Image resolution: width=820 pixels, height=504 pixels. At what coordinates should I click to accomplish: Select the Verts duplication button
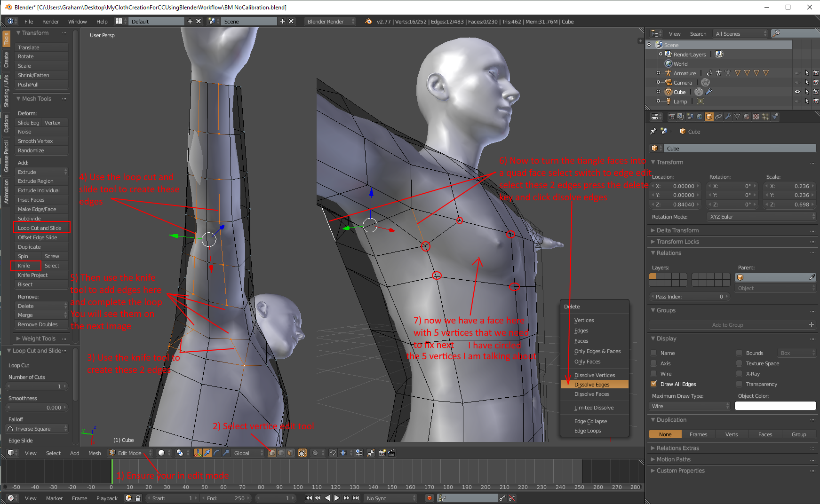(732, 434)
